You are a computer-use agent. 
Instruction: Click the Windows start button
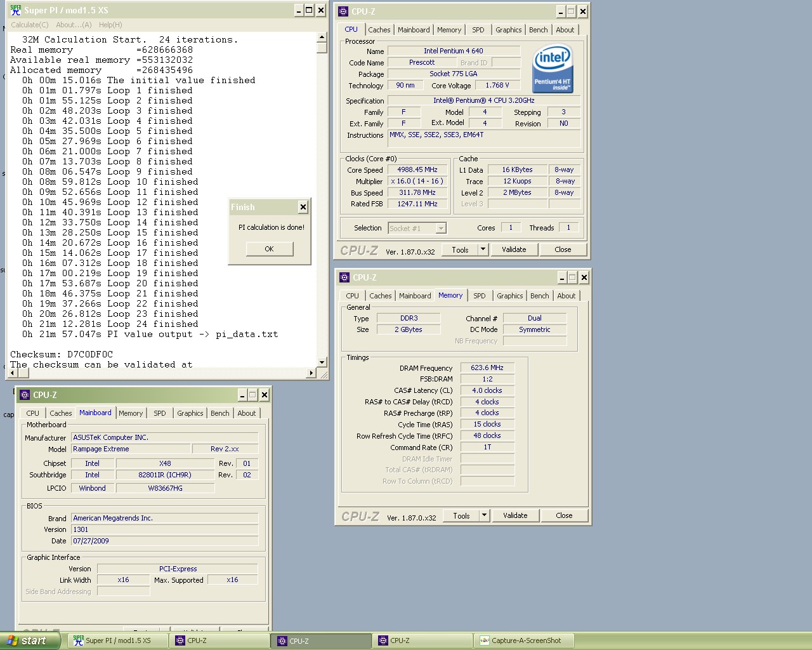pos(30,640)
